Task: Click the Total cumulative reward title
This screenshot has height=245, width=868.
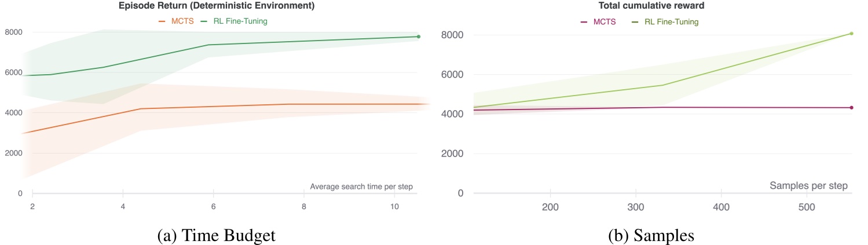Action: (x=639, y=6)
